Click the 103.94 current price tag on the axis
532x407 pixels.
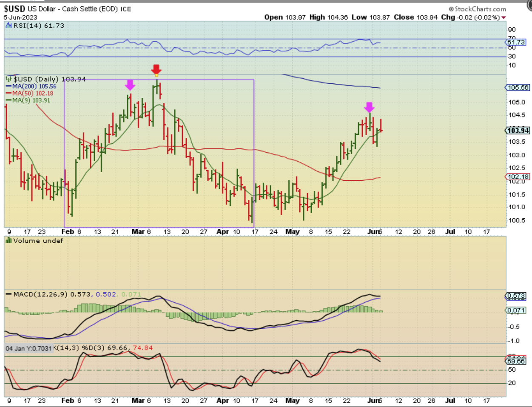tap(518, 131)
